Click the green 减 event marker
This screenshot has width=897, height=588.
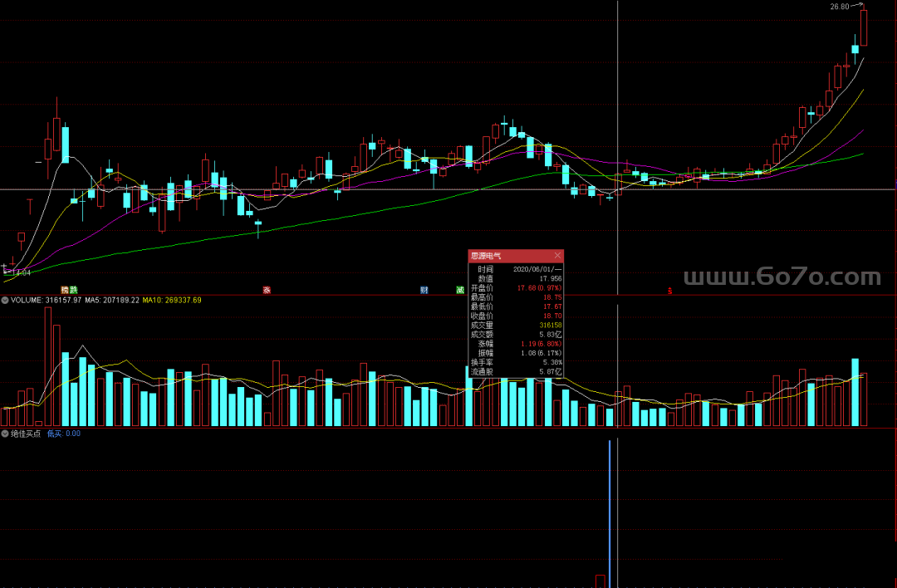pos(459,290)
